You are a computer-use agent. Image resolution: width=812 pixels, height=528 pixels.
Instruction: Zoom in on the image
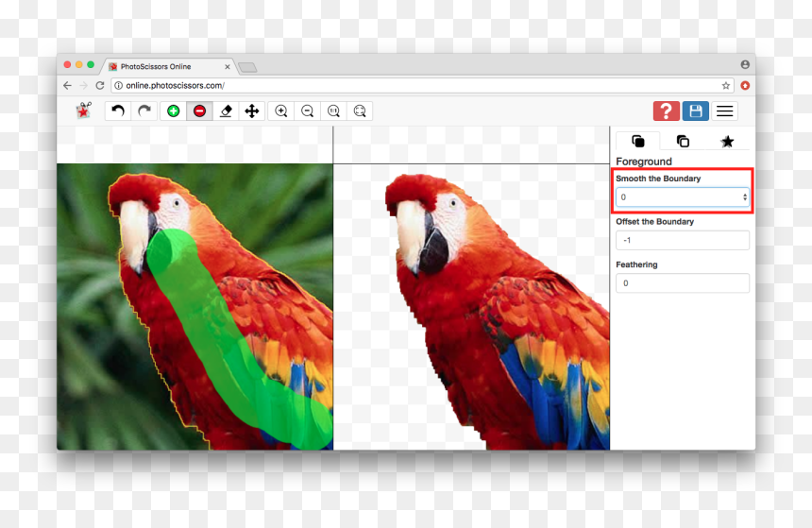(281, 111)
